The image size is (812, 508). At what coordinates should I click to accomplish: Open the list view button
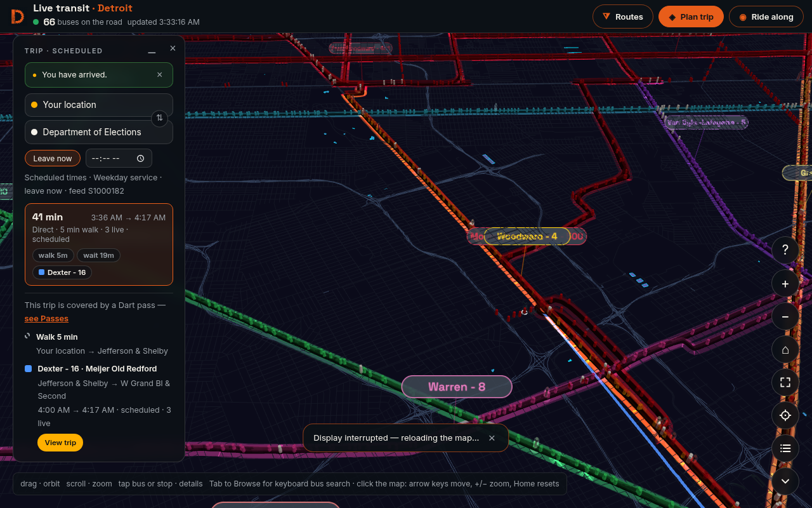click(x=785, y=448)
